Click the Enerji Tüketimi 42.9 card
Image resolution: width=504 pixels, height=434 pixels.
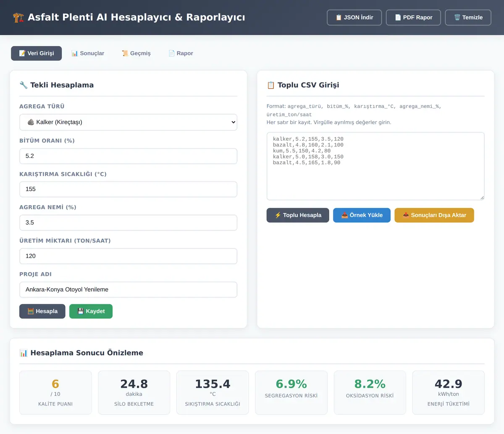(x=449, y=392)
